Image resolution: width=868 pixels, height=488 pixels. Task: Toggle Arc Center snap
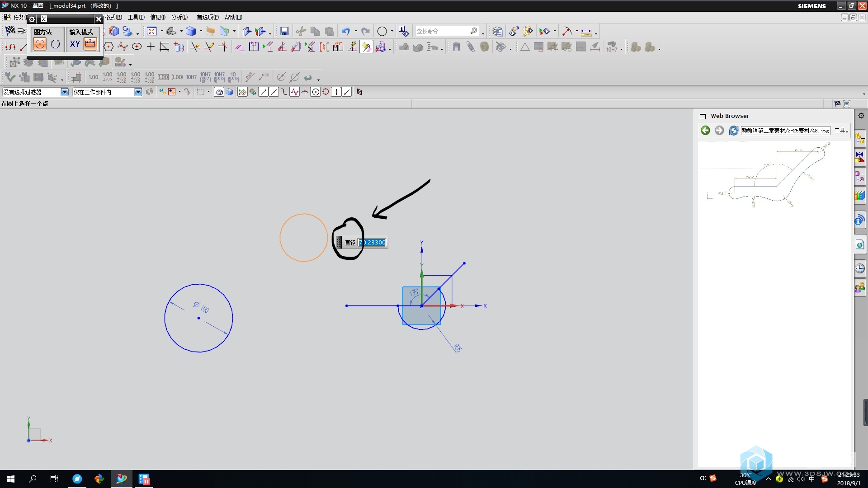316,92
